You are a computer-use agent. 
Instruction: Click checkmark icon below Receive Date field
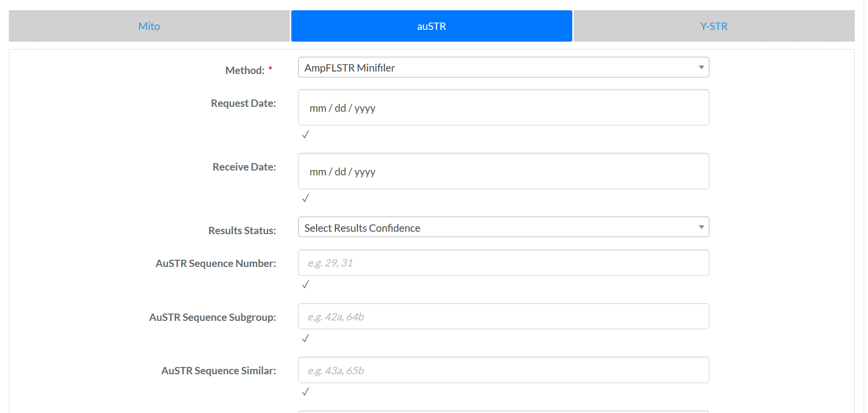305,198
